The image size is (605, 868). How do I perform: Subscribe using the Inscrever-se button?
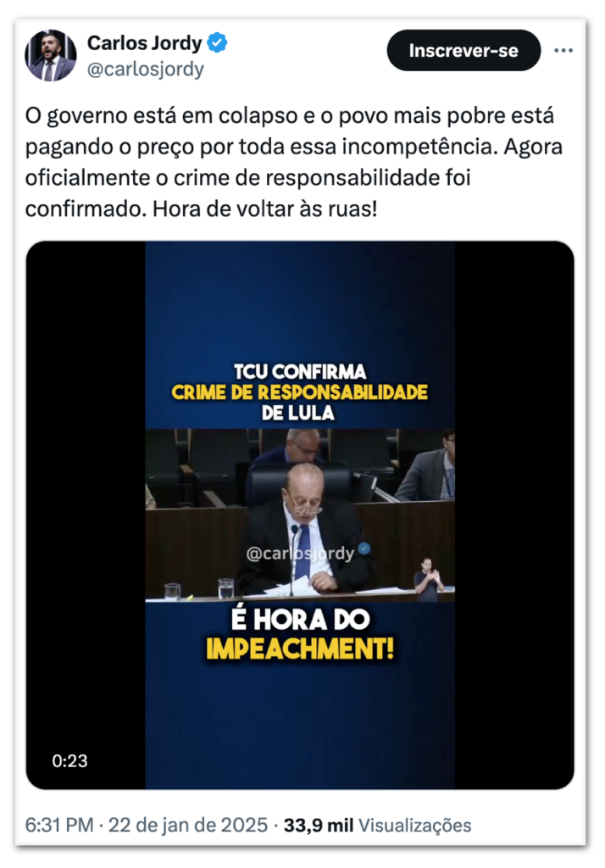click(x=463, y=50)
